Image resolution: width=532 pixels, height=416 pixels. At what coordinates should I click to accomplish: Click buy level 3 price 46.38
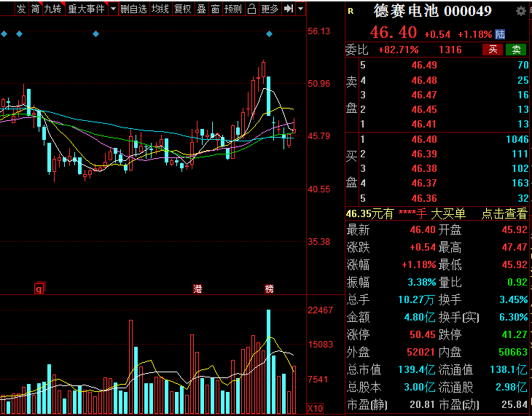(x=424, y=168)
